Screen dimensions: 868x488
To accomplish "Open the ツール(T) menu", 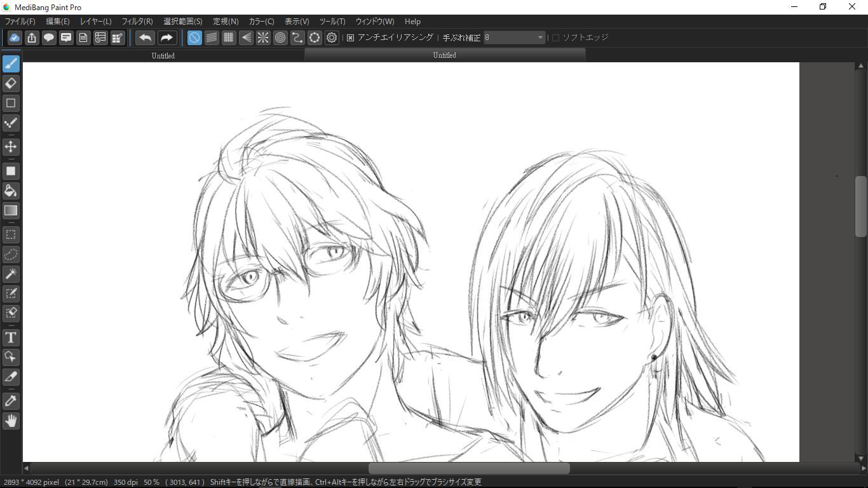I will point(332,22).
